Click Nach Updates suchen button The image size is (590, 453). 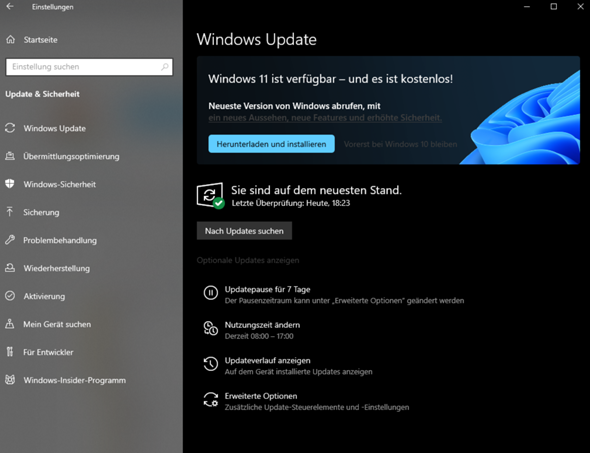pos(244,231)
